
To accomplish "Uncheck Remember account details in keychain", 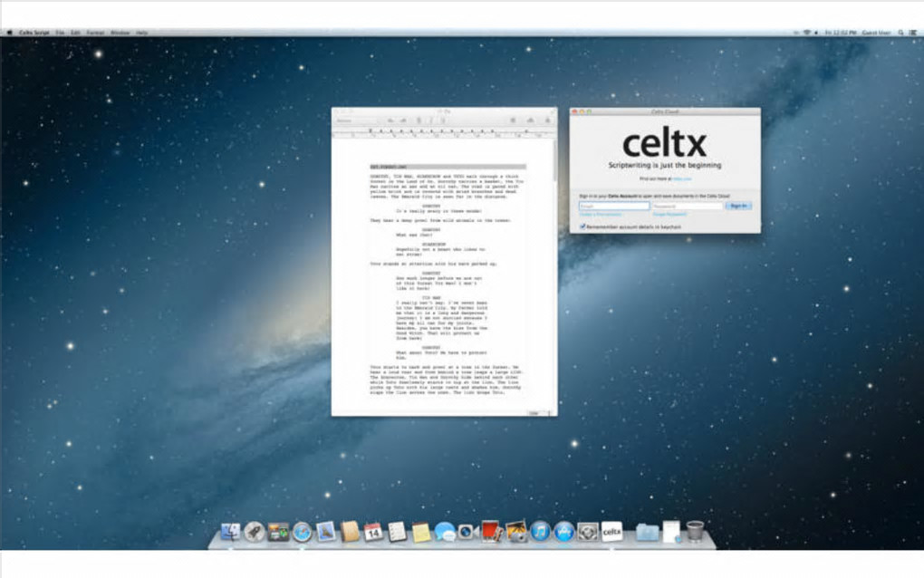I will point(582,226).
